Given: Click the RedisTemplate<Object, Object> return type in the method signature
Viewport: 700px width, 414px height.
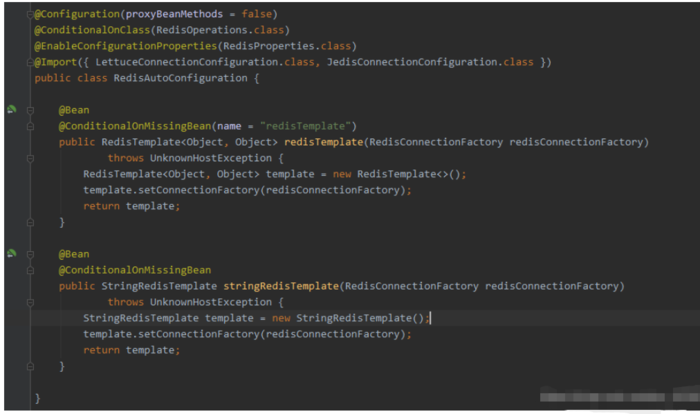Looking at the screenshot, I should (x=189, y=142).
